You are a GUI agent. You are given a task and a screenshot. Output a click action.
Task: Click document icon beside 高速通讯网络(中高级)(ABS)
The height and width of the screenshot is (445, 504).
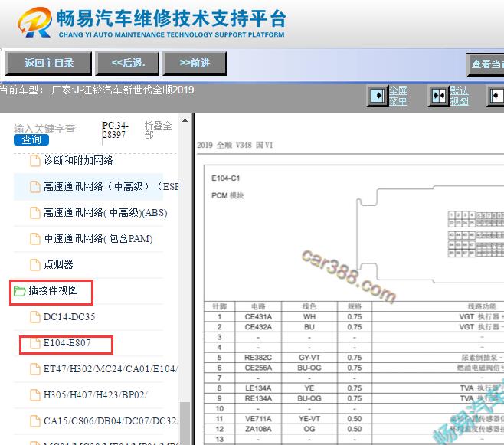pyautogui.click(x=34, y=213)
